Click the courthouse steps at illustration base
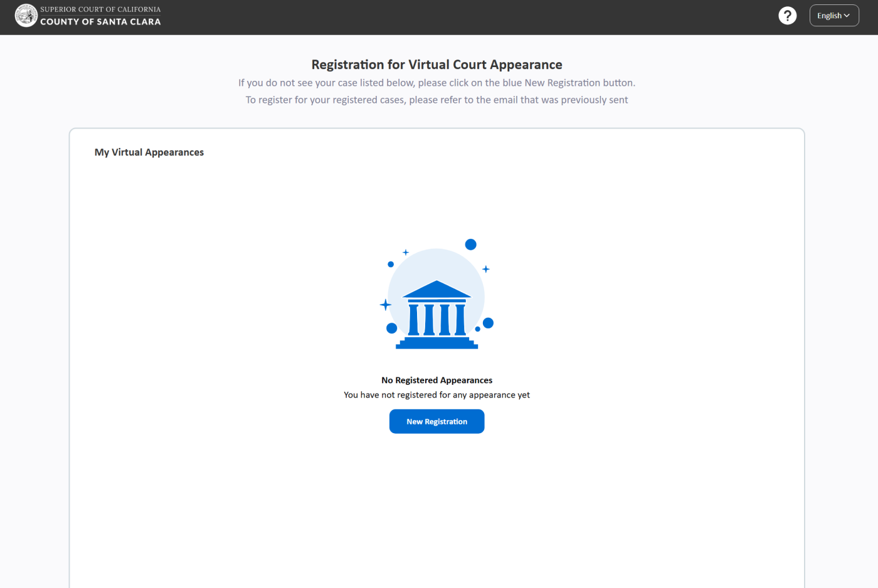This screenshot has width=878, height=588. pyautogui.click(x=436, y=343)
